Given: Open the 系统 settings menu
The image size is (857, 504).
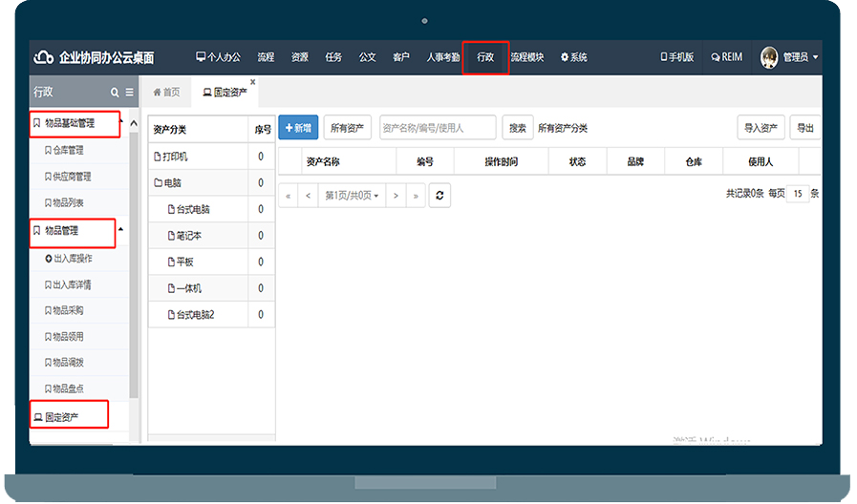Looking at the screenshot, I should (x=574, y=57).
